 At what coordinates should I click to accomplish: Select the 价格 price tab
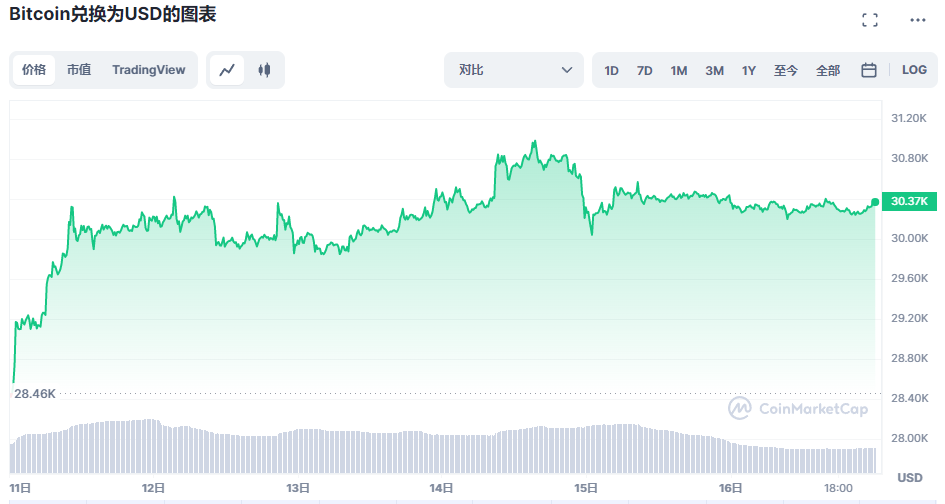(x=34, y=70)
